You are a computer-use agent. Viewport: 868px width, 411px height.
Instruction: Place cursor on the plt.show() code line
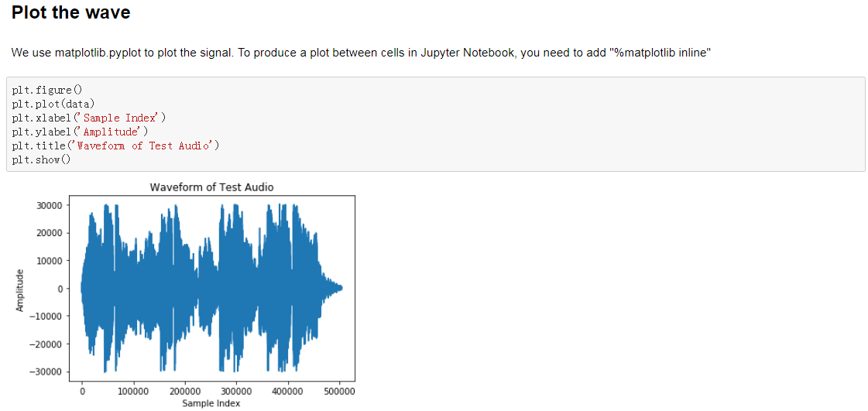41,159
